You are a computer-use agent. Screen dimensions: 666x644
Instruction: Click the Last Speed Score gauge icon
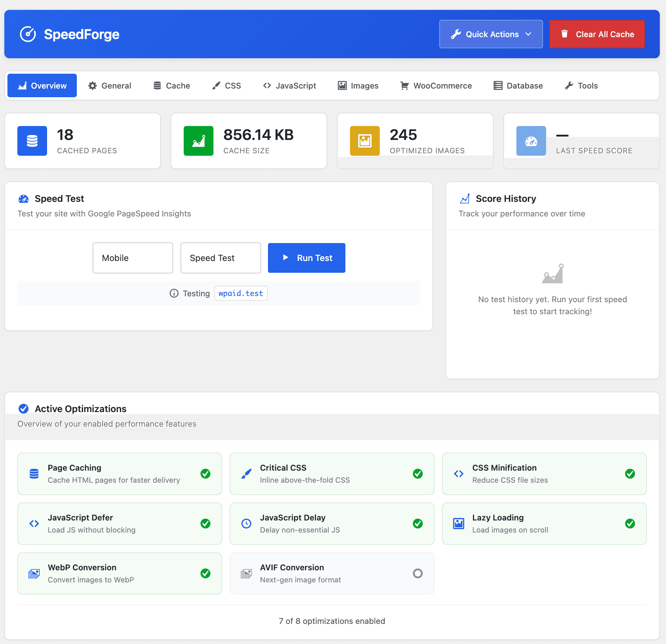tap(531, 141)
